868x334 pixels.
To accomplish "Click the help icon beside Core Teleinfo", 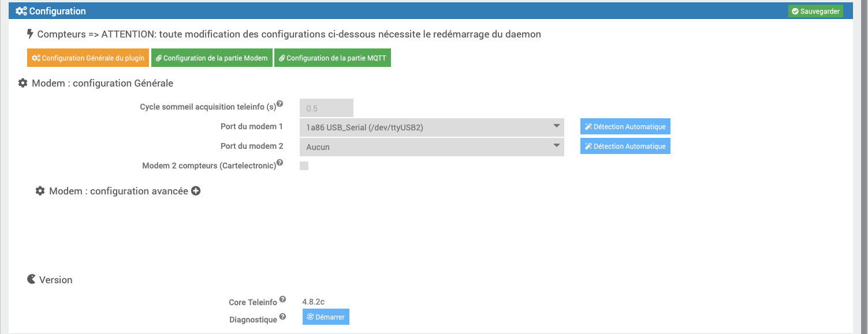I will click(282, 299).
